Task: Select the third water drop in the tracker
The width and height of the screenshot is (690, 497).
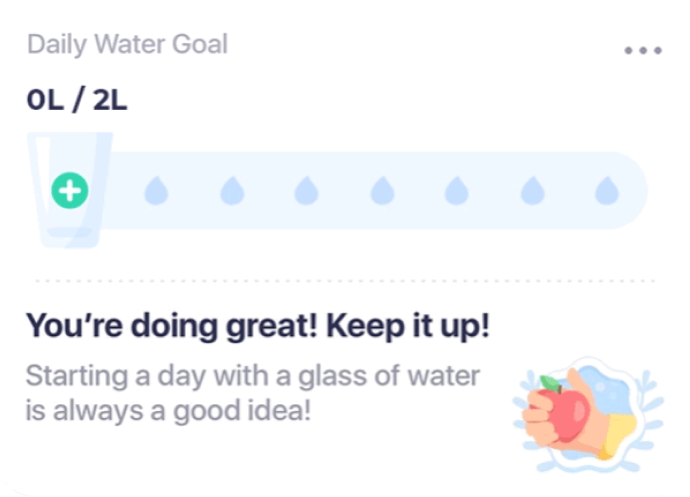Action: [307, 190]
